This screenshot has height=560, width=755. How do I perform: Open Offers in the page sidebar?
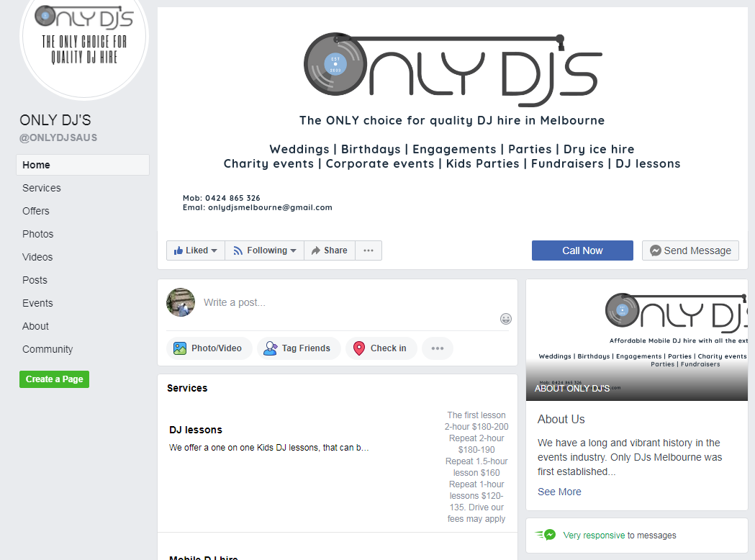click(x=36, y=211)
